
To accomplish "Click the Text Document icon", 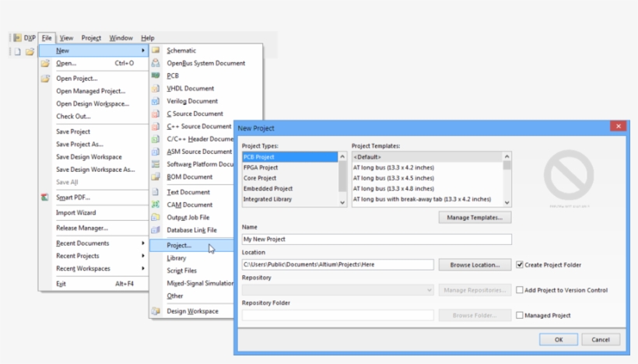I will [x=156, y=192].
